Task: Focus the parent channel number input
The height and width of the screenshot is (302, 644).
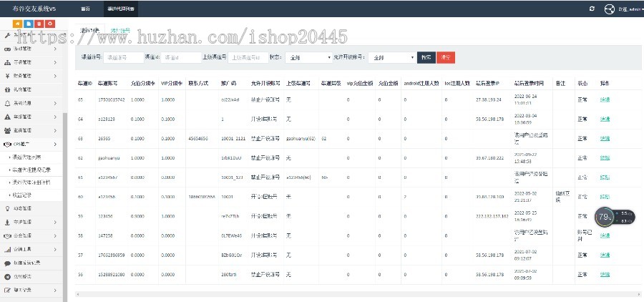Action: (x=248, y=57)
